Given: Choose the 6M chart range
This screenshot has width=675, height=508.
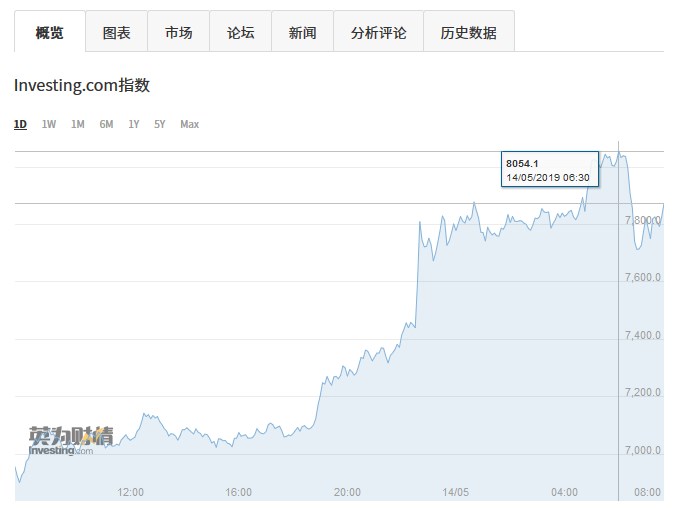Looking at the screenshot, I should tap(106, 124).
